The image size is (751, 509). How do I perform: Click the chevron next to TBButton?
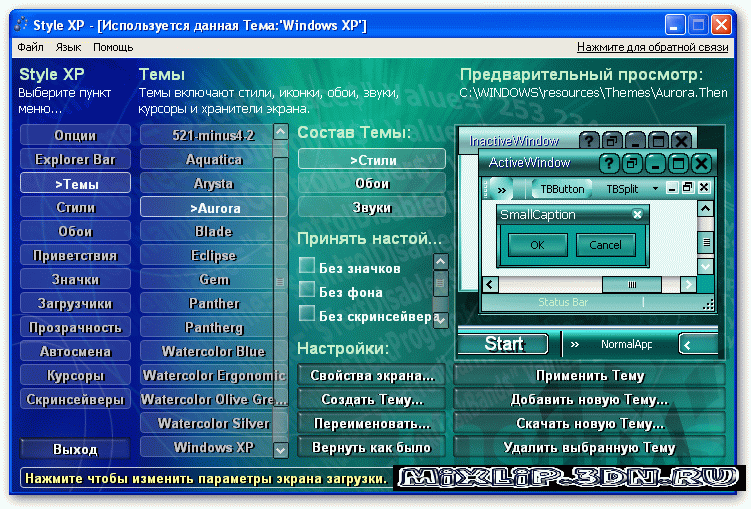[x=501, y=190]
